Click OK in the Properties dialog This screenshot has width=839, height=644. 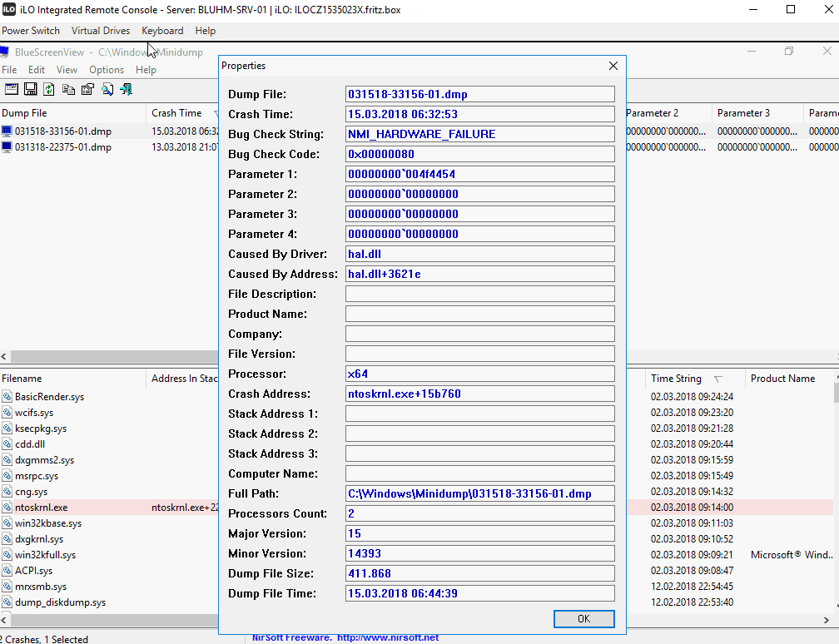(x=583, y=619)
